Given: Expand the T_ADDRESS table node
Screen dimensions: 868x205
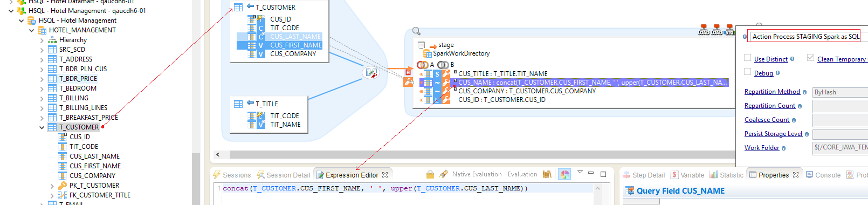Looking at the screenshot, I should click(42, 59).
